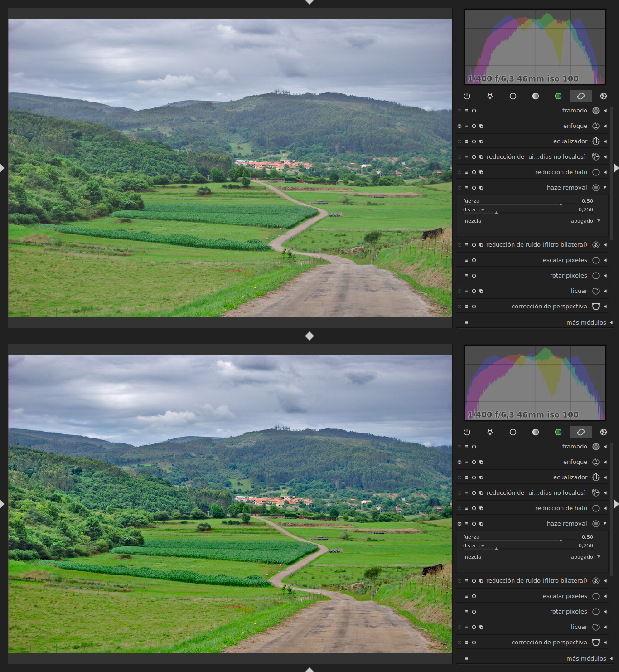Screen dimensions: 619x672
Task: Reset reducción de halo in upper panel
Action: (x=474, y=172)
